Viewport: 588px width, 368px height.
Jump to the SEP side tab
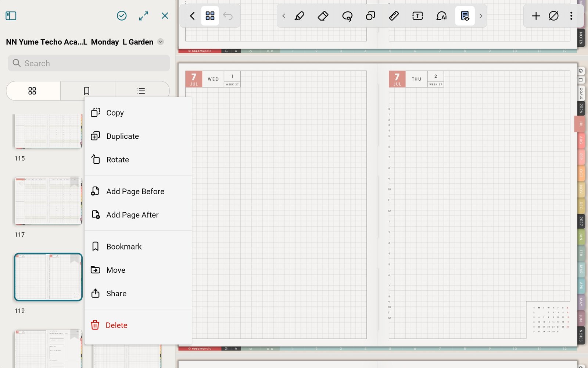coord(581,156)
